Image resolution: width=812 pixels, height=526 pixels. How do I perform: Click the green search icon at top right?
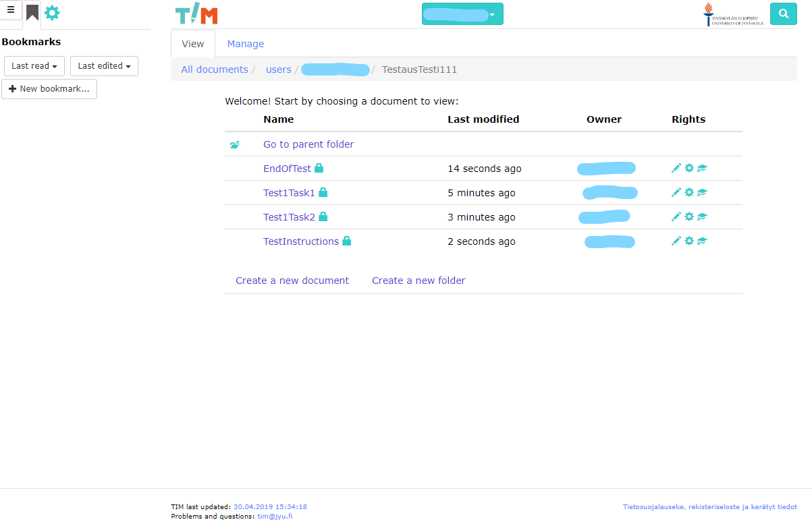pos(783,13)
